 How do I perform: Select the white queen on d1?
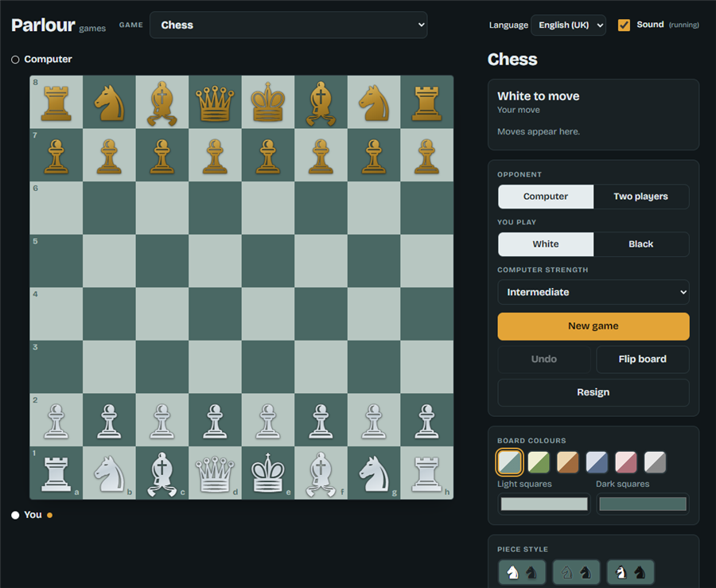pyautogui.click(x=215, y=473)
